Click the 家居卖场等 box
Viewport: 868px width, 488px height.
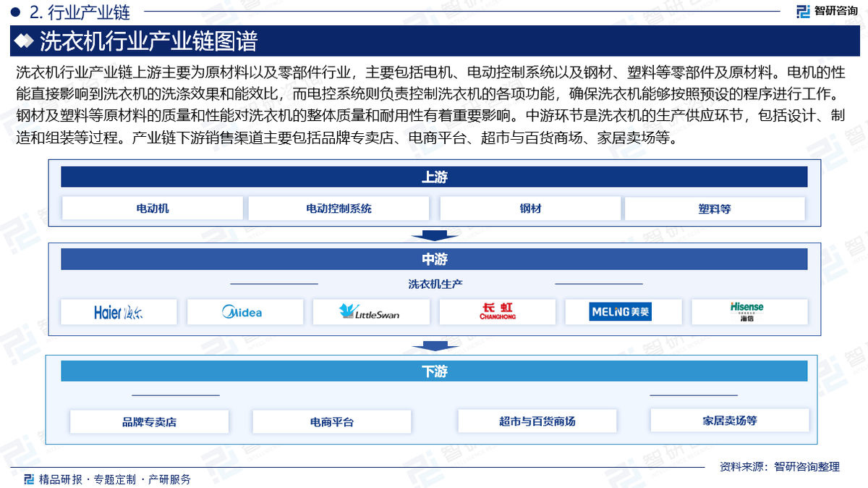730,420
